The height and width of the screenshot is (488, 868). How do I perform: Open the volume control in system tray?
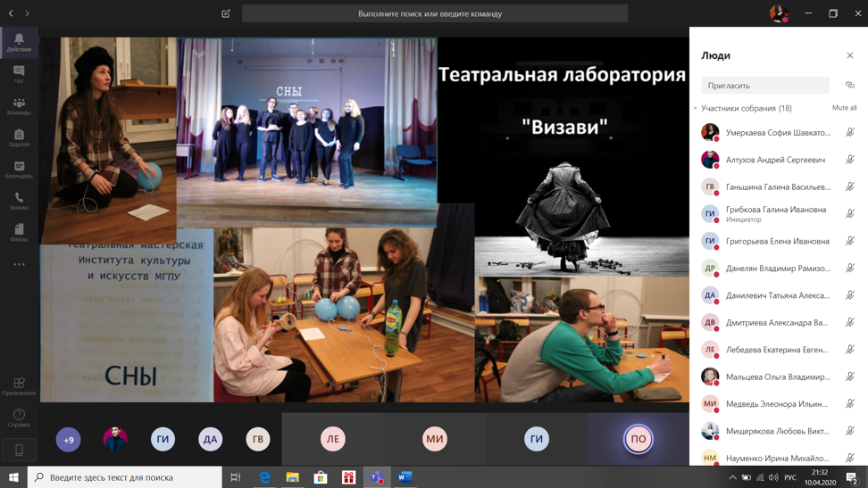tap(773, 477)
